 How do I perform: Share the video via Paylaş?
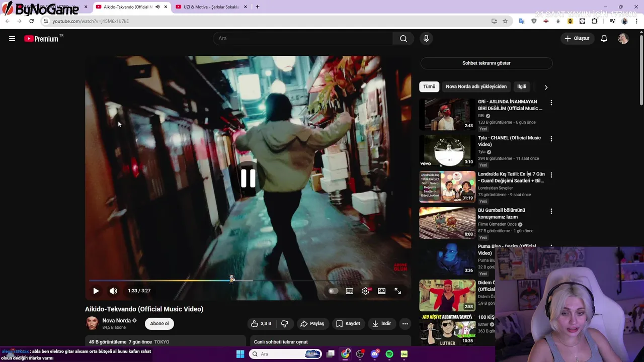pyautogui.click(x=312, y=324)
